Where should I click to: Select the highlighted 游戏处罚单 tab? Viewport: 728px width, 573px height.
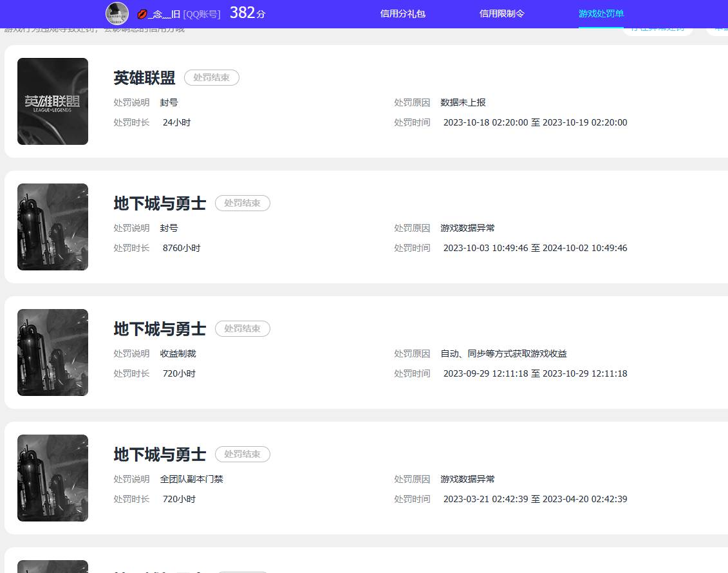coord(600,14)
